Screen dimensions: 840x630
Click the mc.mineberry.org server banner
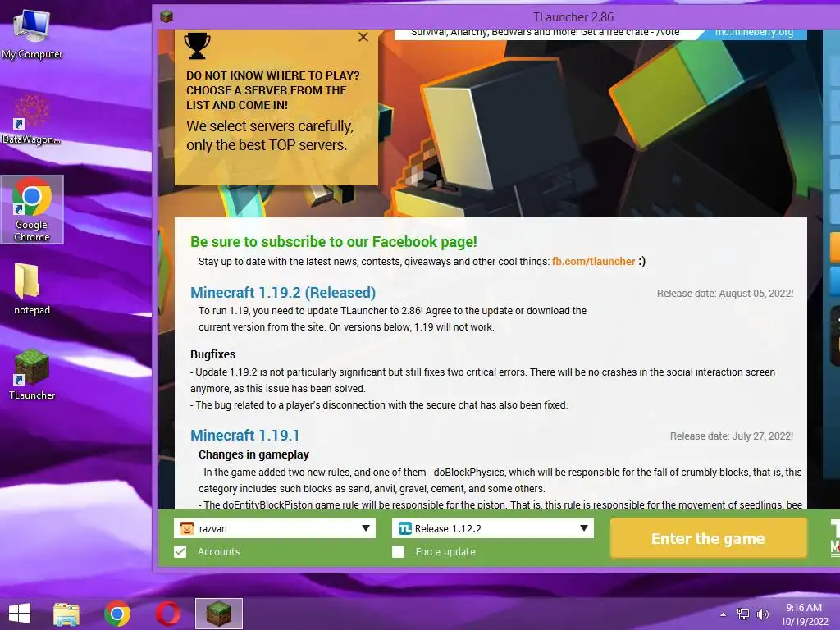754,33
